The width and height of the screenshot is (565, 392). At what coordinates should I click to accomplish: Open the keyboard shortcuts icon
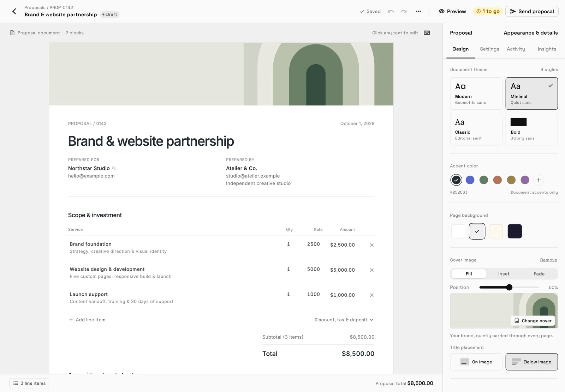coord(427,33)
